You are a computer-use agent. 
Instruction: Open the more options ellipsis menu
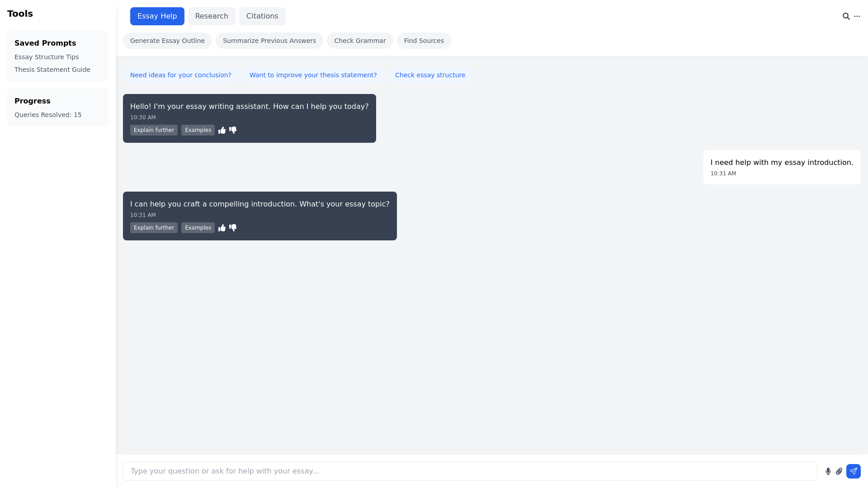[x=858, y=16]
